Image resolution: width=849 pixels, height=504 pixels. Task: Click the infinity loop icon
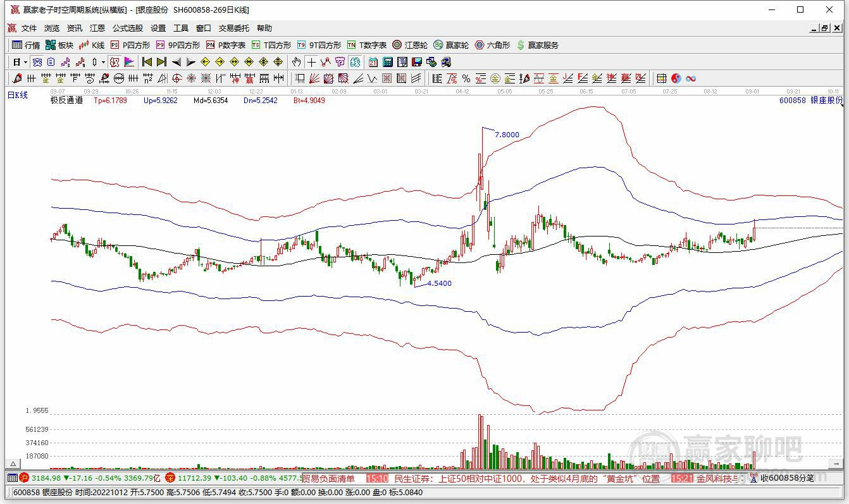pos(691,78)
